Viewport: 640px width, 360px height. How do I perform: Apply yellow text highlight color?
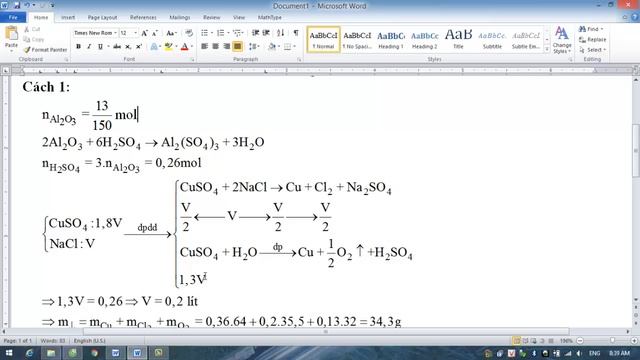click(168, 47)
